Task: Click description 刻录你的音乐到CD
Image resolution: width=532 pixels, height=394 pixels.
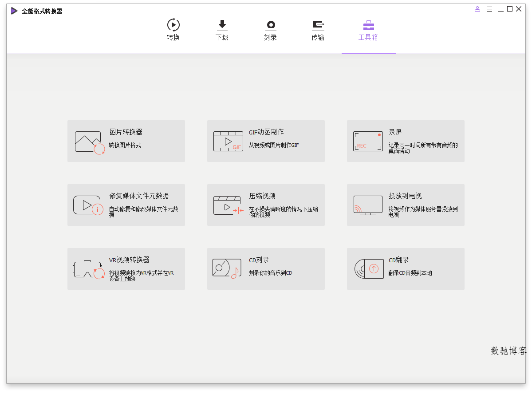Action: pyautogui.click(x=270, y=273)
